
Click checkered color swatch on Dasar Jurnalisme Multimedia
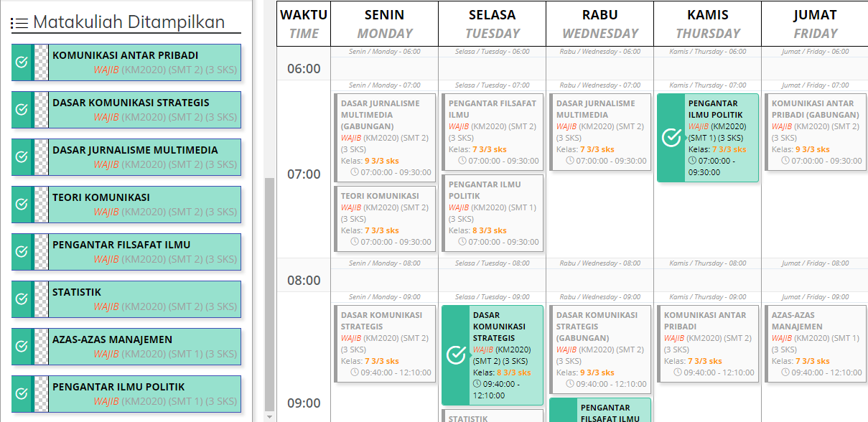(41, 157)
